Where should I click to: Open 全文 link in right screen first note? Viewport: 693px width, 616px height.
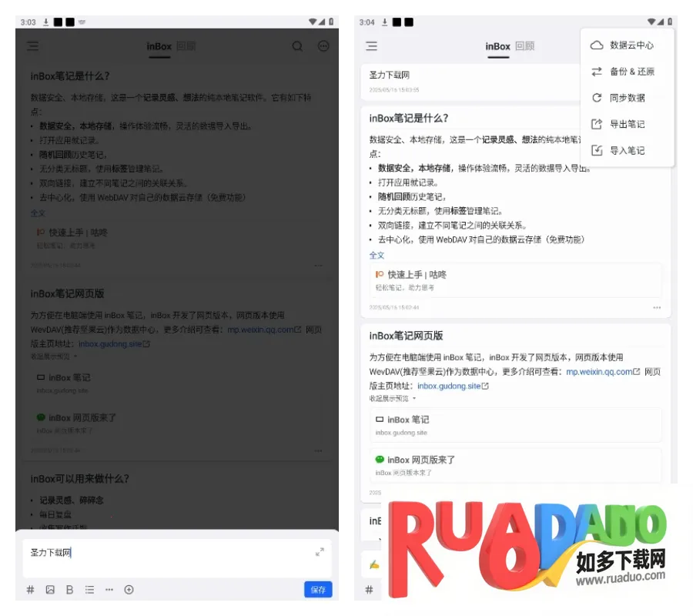pyautogui.click(x=377, y=255)
